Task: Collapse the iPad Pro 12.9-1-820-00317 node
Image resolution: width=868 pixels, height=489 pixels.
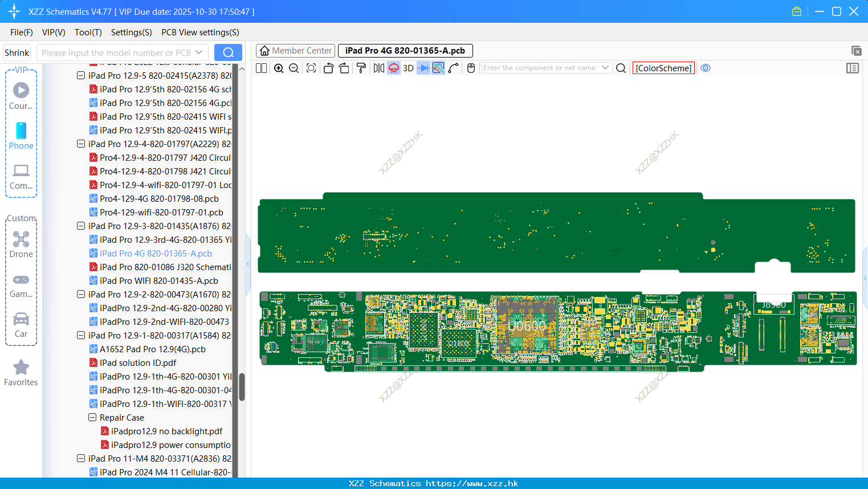Action: click(81, 335)
